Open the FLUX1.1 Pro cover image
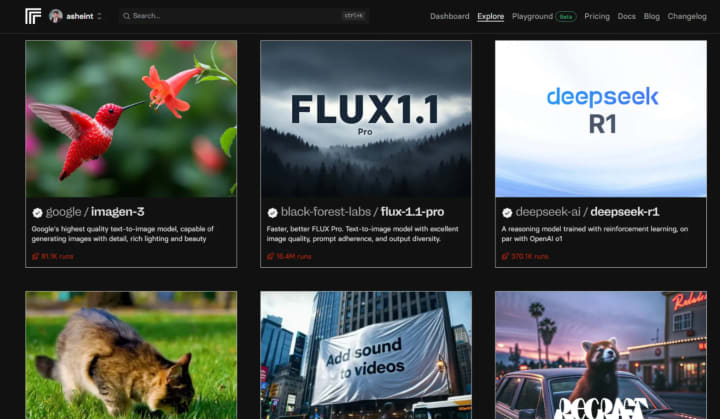 [366, 119]
